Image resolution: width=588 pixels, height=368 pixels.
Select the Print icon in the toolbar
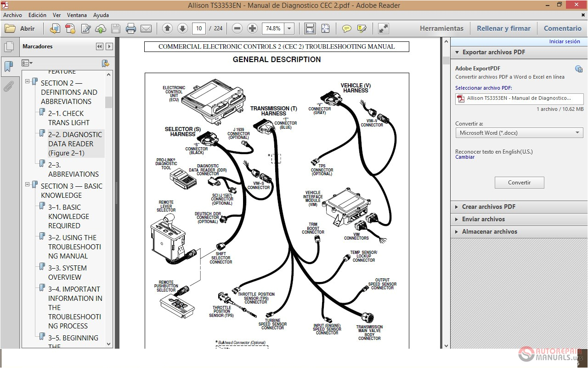tap(131, 28)
